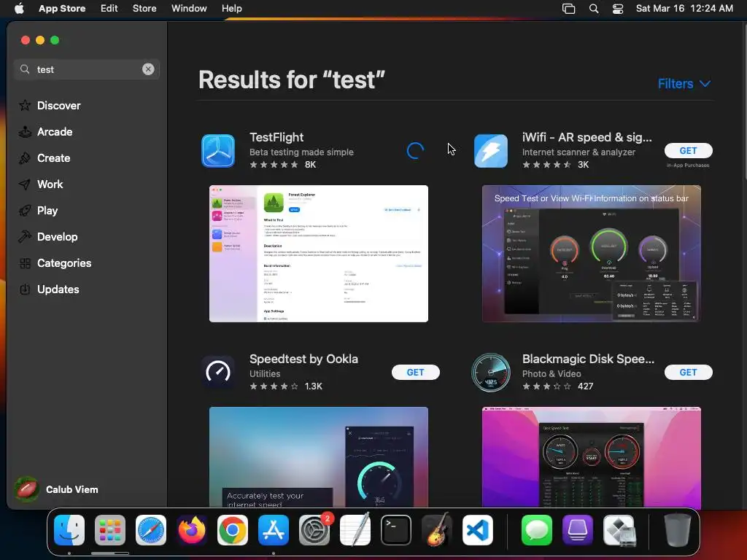The height and width of the screenshot is (560, 747).
Task: Click the Discover star icon in sidebar
Action: pos(25,105)
